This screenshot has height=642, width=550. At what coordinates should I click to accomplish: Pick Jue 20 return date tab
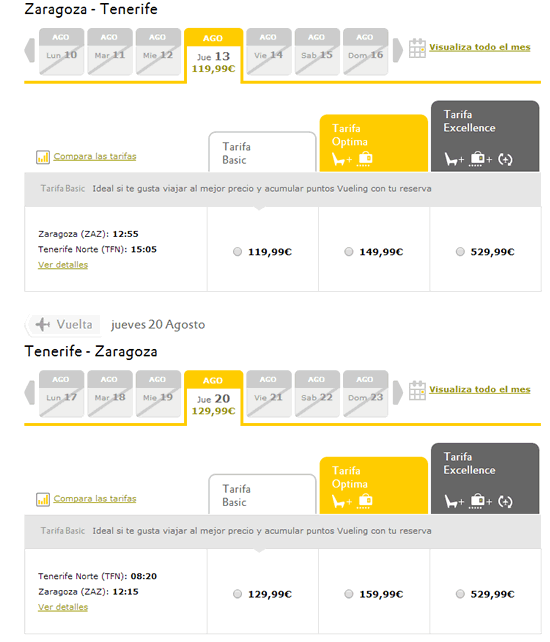[213, 397]
